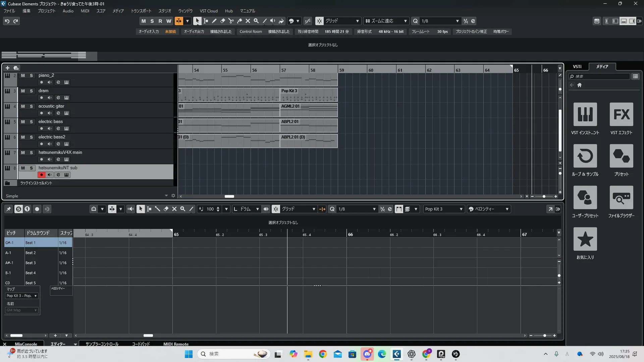The image size is (644, 362).
Task: Solo the acoustic gitar track
Action: pos(31,106)
